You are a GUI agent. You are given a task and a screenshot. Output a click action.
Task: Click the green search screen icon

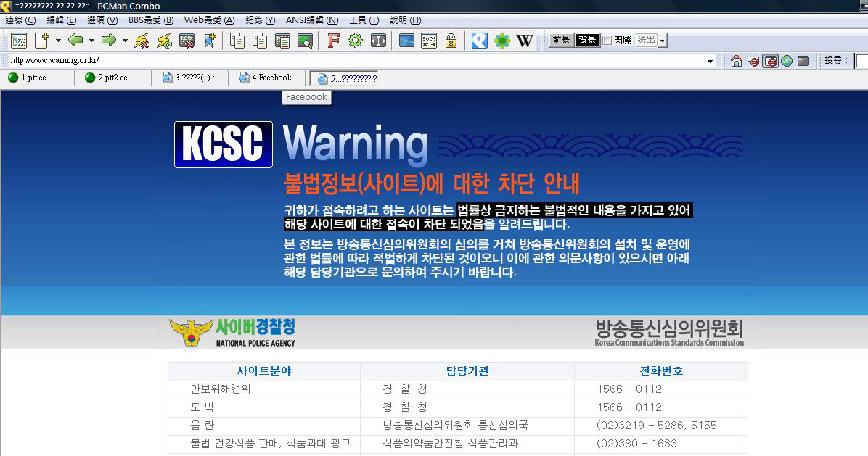click(305, 41)
